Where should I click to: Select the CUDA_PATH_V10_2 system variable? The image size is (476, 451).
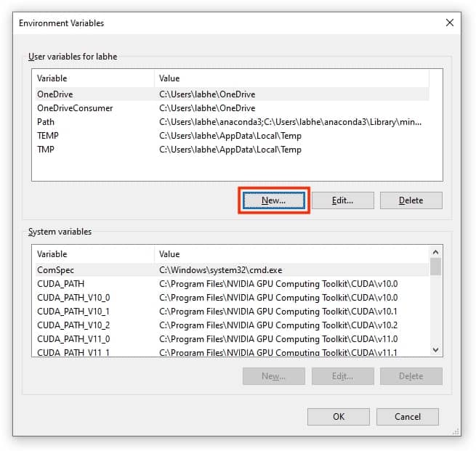click(x=233, y=325)
